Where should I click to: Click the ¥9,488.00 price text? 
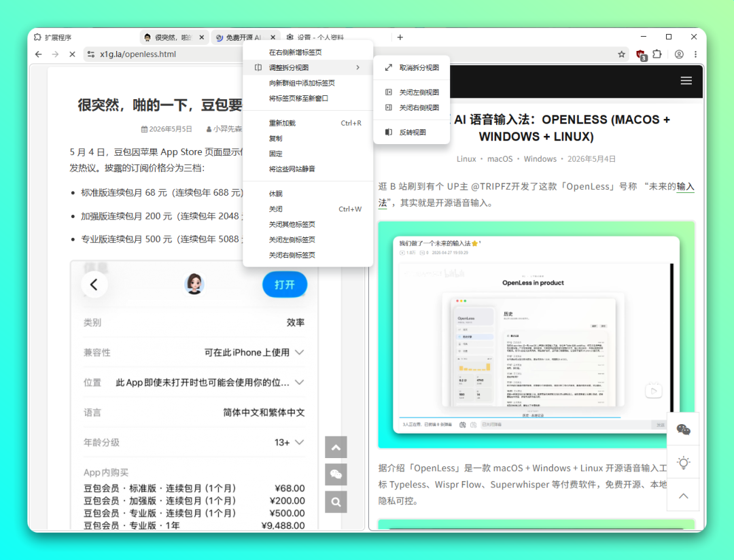(x=283, y=525)
